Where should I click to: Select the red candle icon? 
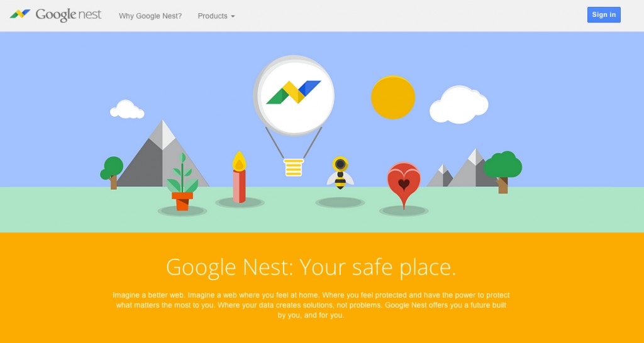point(240,177)
